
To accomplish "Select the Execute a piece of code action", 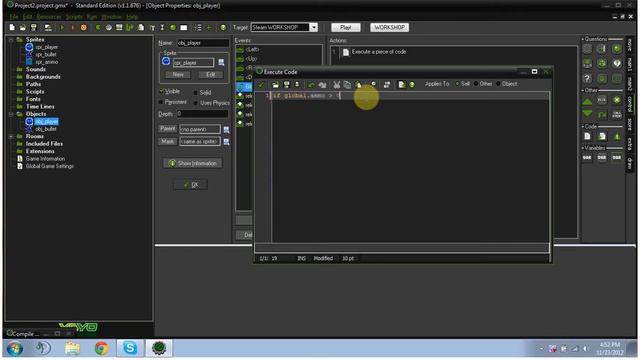I will tap(379, 52).
